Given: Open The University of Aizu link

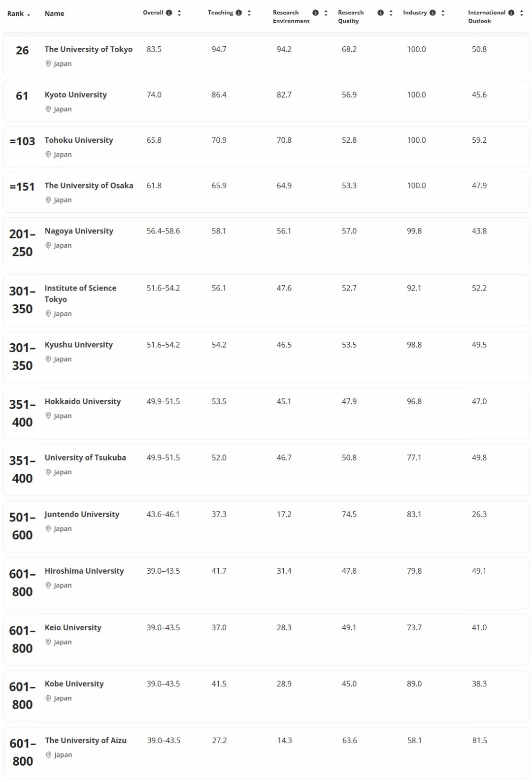Looking at the screenshot, I should coord(86,740).
